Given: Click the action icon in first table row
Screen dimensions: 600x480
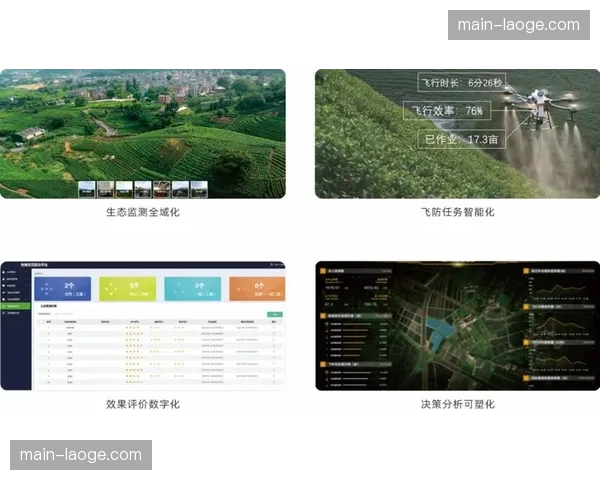Looking at the screenshot, I should click(x=274, y=328).
